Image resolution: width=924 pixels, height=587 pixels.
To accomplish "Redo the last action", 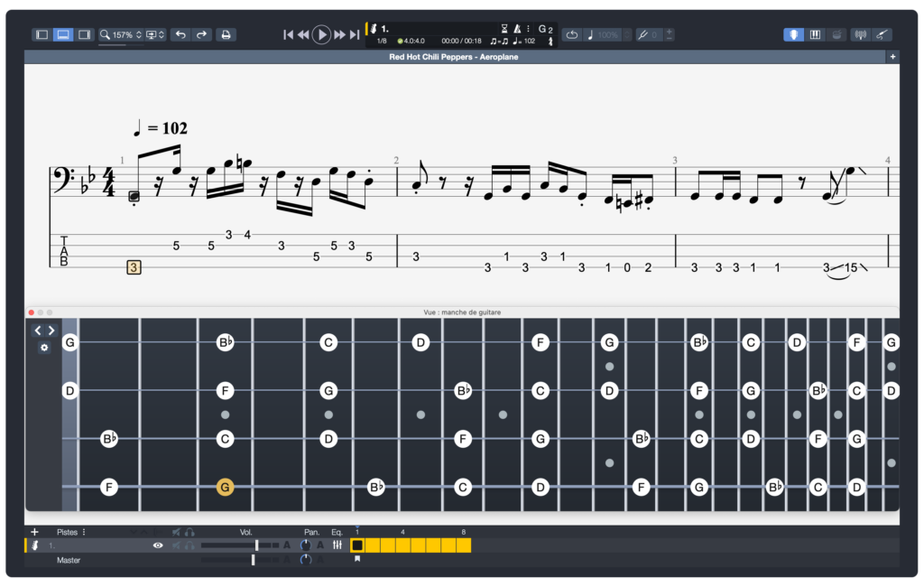I will click(201, 35).
